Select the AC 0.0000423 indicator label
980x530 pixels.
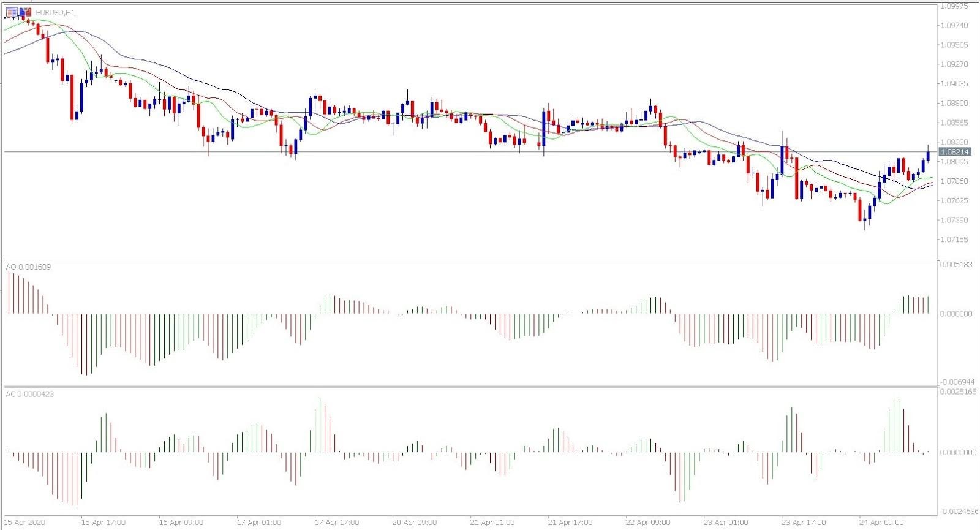(30, 394)
